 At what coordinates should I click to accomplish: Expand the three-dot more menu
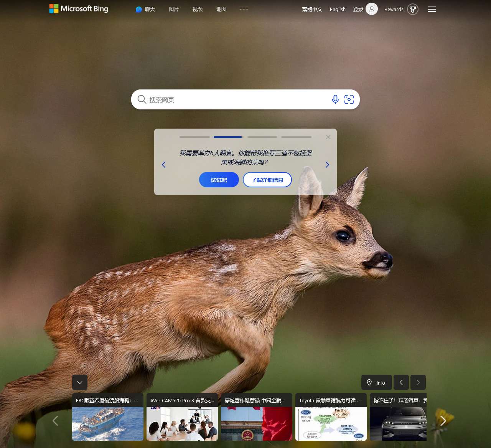tap(244, 9)
